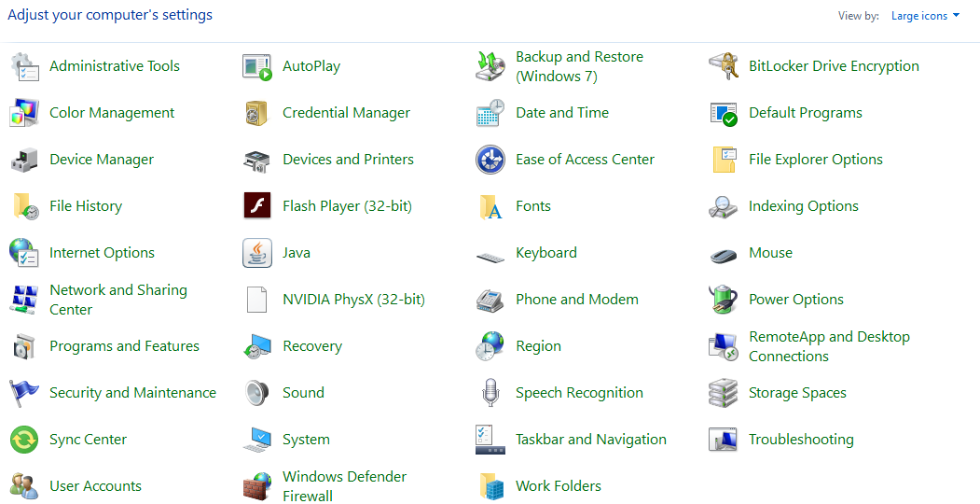Open the Sync Center text link

89,440
